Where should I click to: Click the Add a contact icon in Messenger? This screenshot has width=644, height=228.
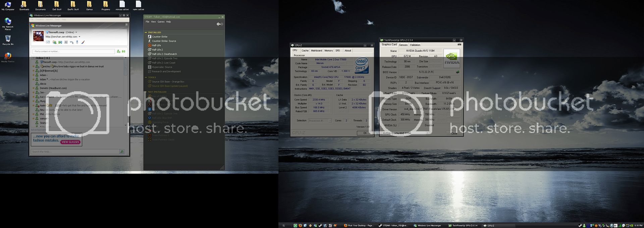coord(118,51)
